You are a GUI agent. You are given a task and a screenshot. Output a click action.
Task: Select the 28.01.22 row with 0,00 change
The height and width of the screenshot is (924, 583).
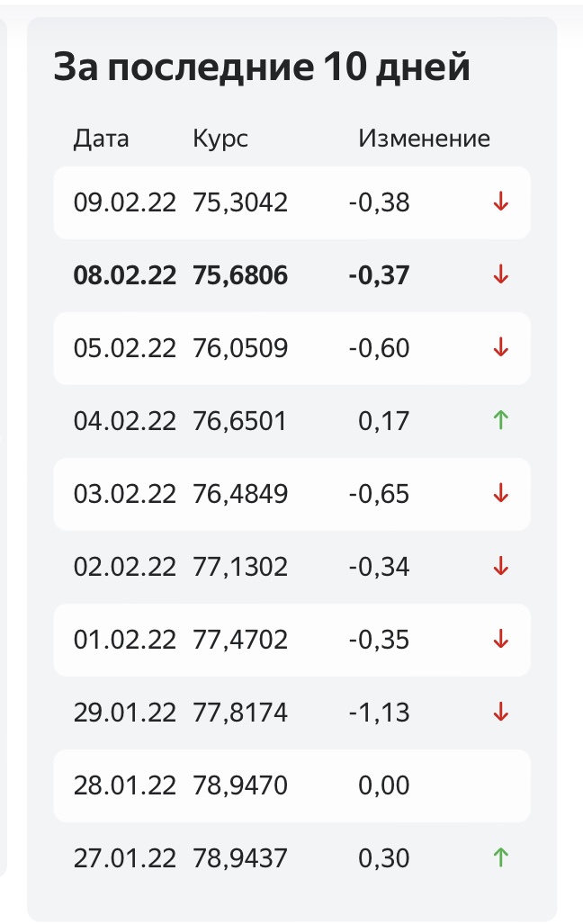coord(291,785)
